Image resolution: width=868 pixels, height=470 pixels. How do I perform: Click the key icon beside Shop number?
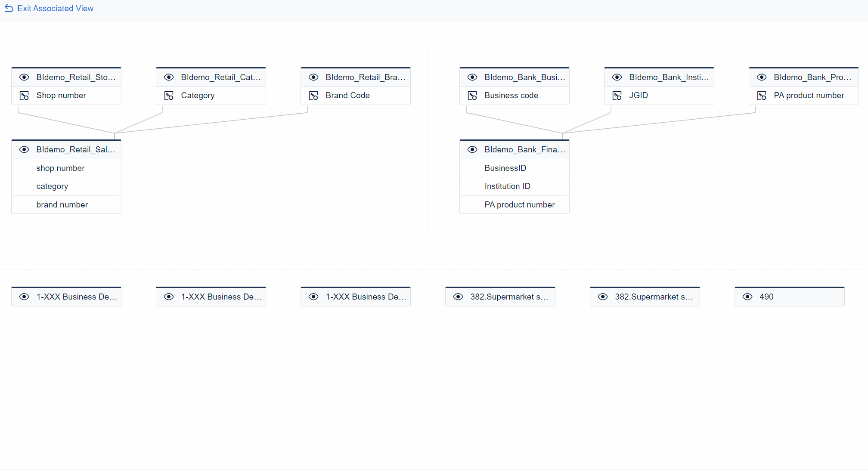coord(25,96)
